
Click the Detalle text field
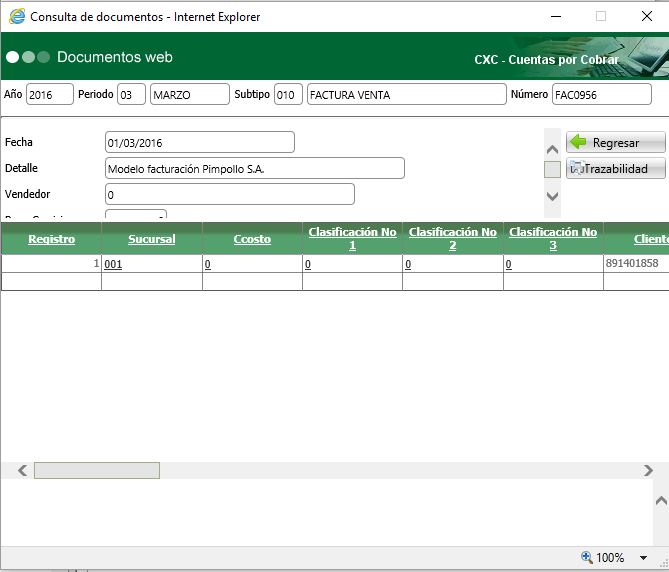point(255,168)
